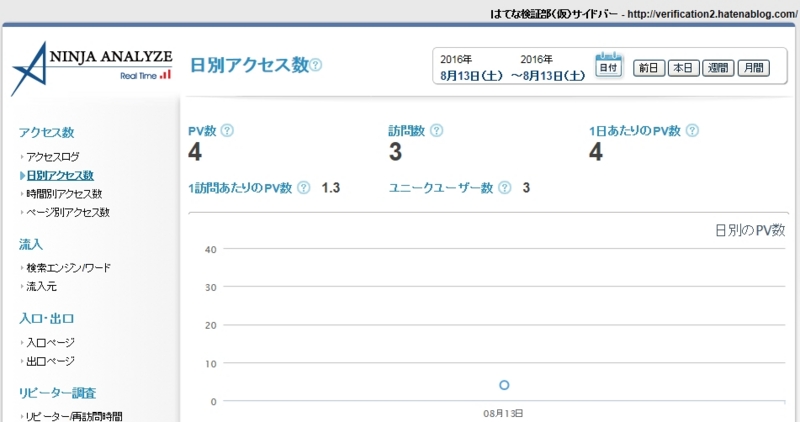The height and width of the screenshot is (422, 800).
Task: Click help icon next to 訪問数
Action: click(x=436, y=131)
